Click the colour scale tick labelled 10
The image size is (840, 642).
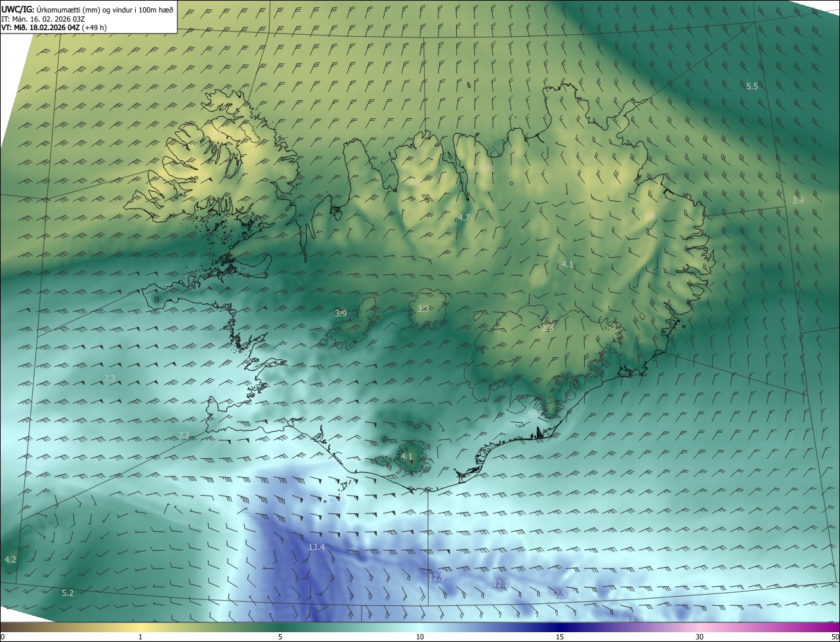click(420, 637)
